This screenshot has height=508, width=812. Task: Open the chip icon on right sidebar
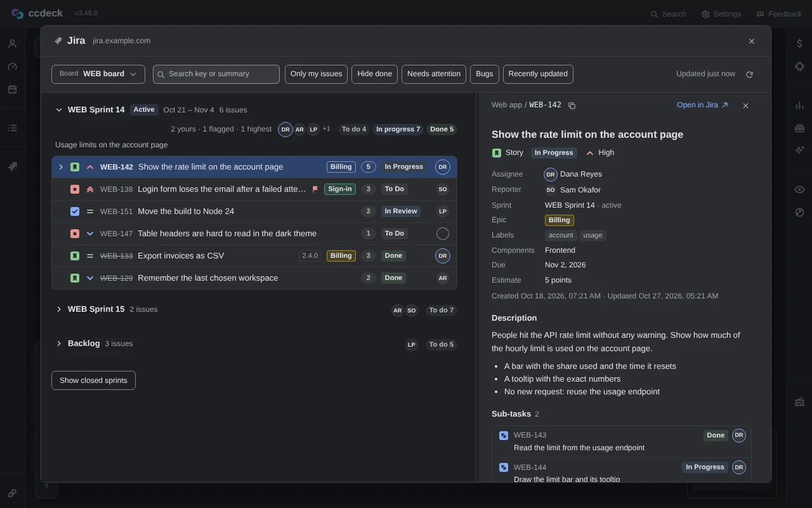click(x=799, y=67)
